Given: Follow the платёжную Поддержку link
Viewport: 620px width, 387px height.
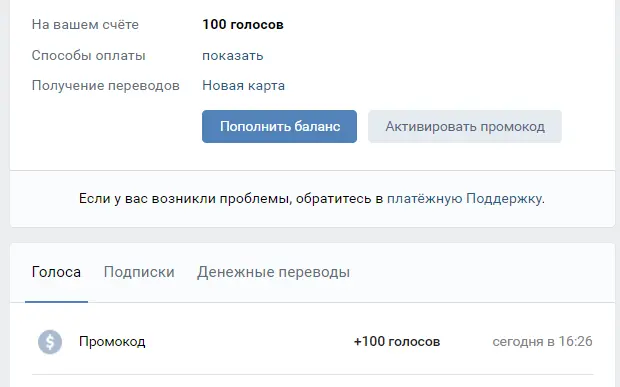Looking at the screenshot, I should (x=465, y=198).
